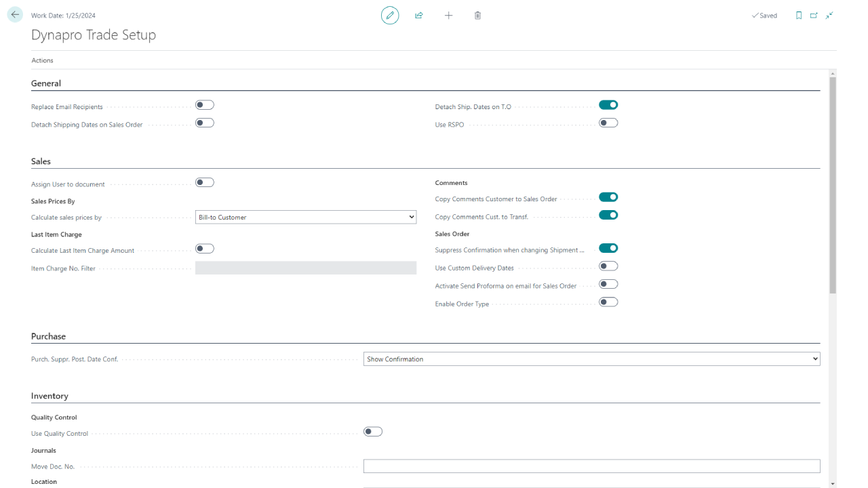This screenshot has height=488, width=868.
Task: Disable Copy Comments Customer to Sales Order
Action: [x=608, y=197]
